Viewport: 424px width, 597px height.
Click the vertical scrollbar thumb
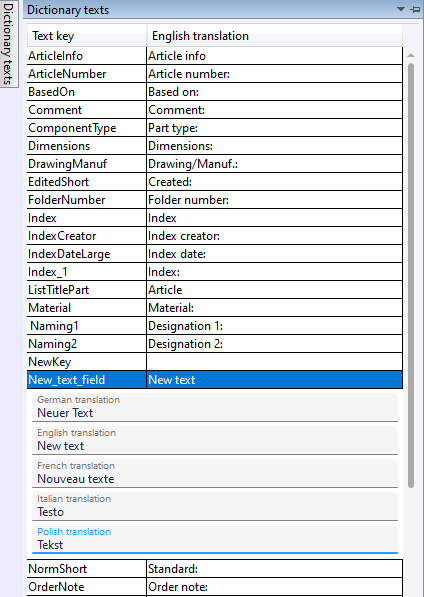pyautogui.click(x=411, y=275)
